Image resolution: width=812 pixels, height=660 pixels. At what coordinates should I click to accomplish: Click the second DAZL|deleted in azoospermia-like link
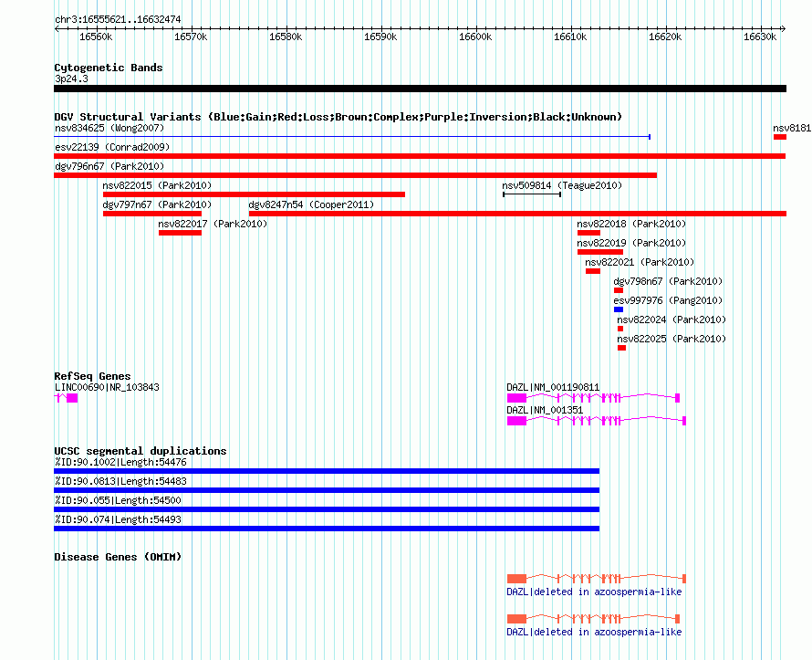594,632
